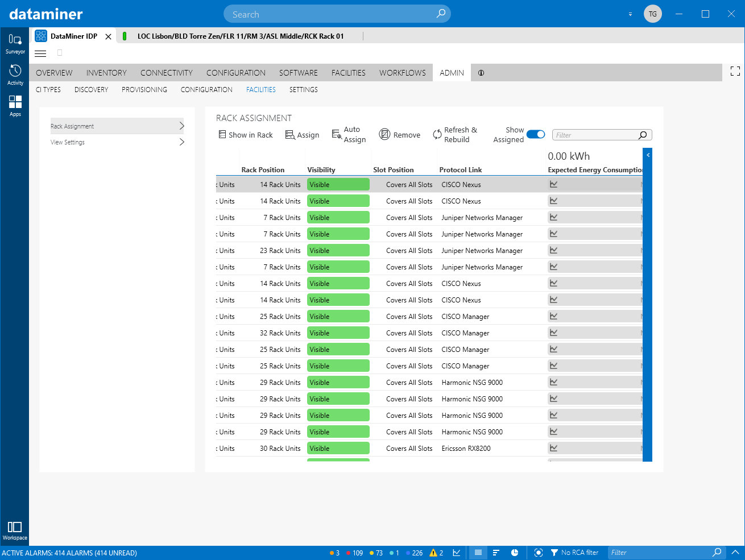Switch to the INVENTORY tab
Screen dimensions: 745x560
106,73
